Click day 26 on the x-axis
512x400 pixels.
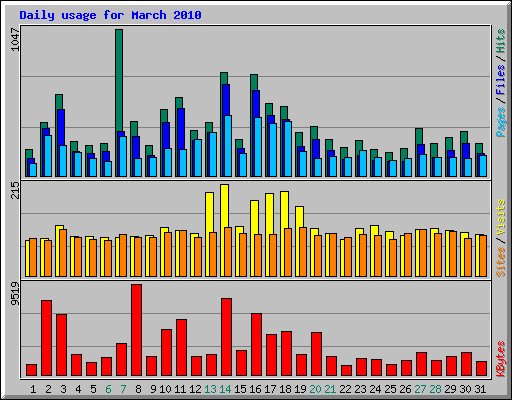(x=405, y=389)
